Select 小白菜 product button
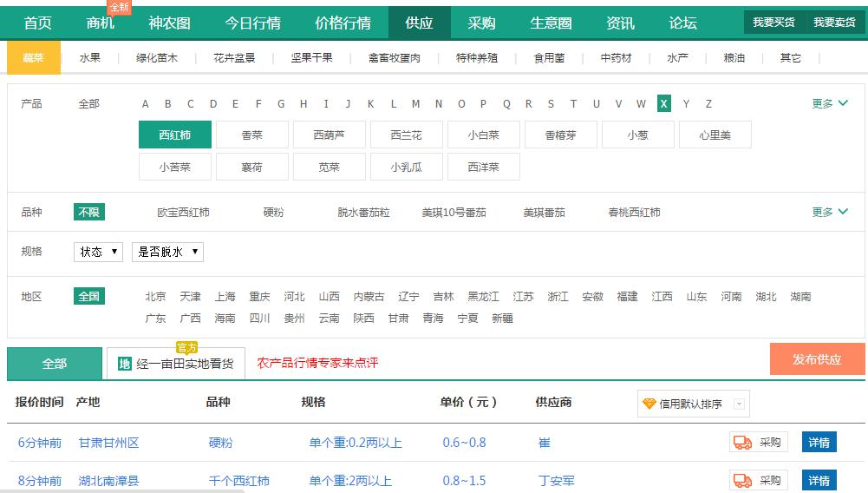The height and width of the screenshot is (493, 868). (x=483, y=135)
